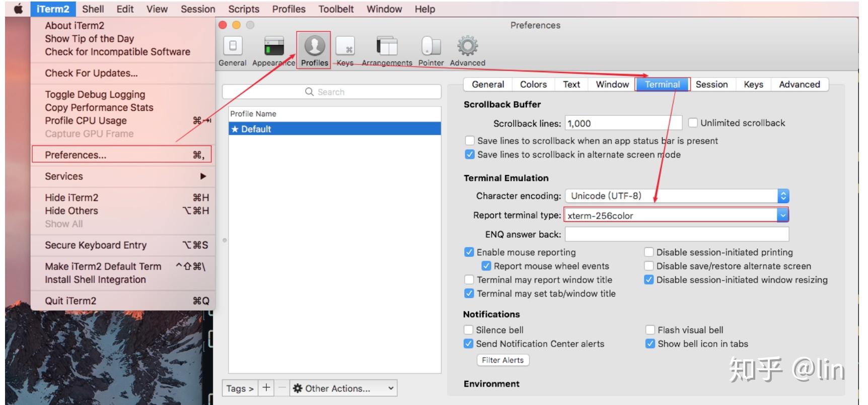Toggle Unlimited scrollback checkbox
Screen dimensions: 868x405
click(693, 123)
